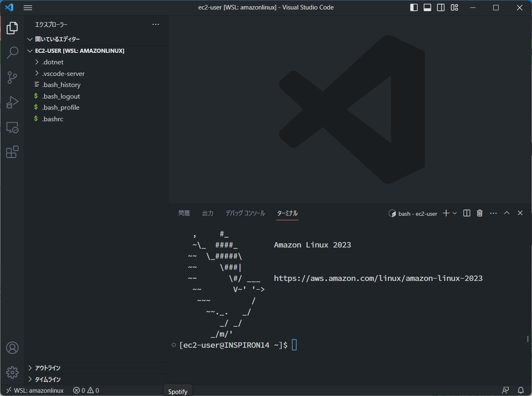Viewport: 532px width, 396px height.
Task: Toggle the bottom panel layout button
Action: pyautogui.click(x=427, y=7)
